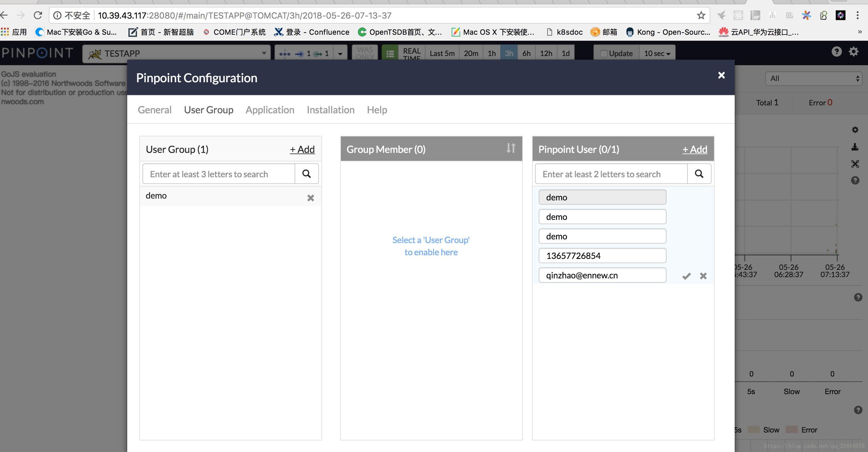Bookmark this page with the star icon
The image size is (868, 452).
701,15
